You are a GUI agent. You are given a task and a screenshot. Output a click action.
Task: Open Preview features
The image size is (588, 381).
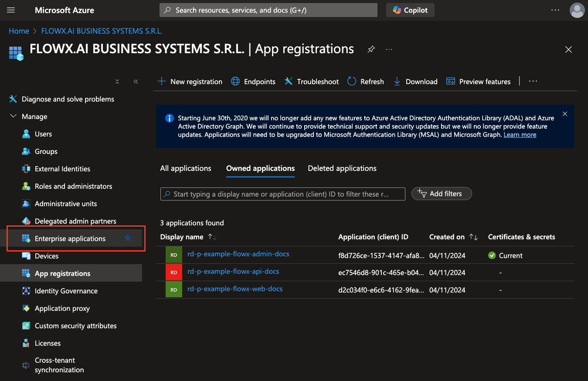pos(479,82)
